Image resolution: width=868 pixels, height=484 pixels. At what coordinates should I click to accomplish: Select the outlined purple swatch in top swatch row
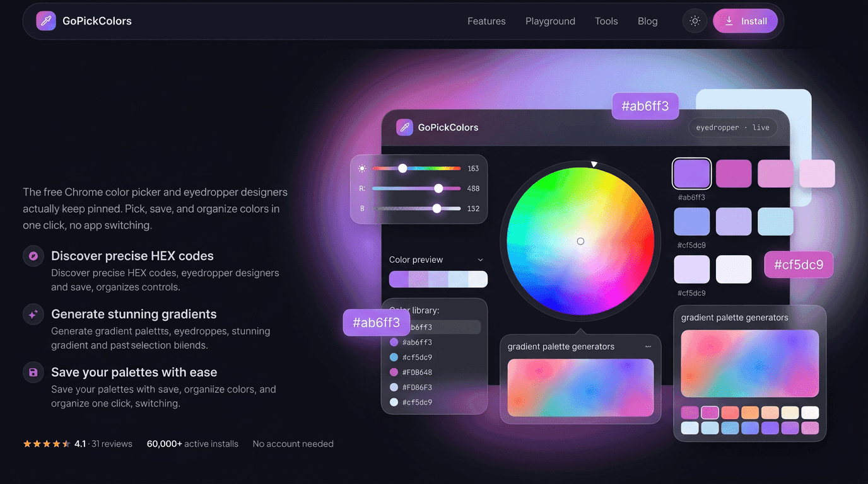(692, 173)
